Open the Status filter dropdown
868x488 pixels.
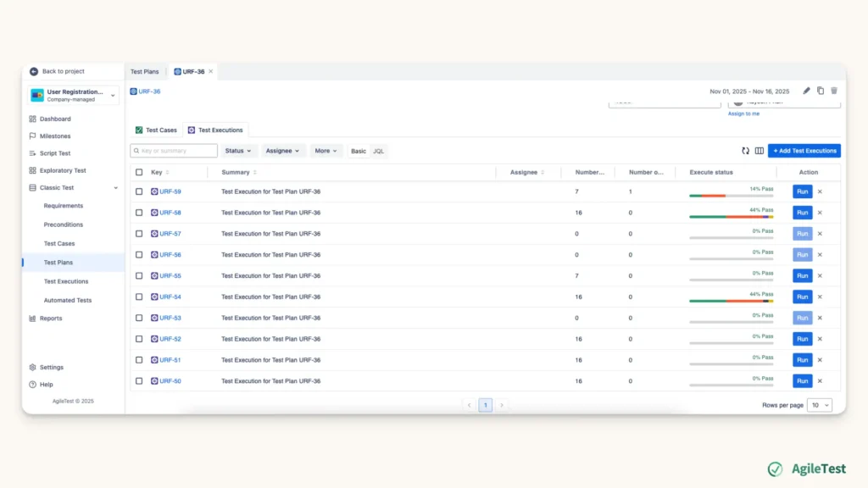click(238, 151)
